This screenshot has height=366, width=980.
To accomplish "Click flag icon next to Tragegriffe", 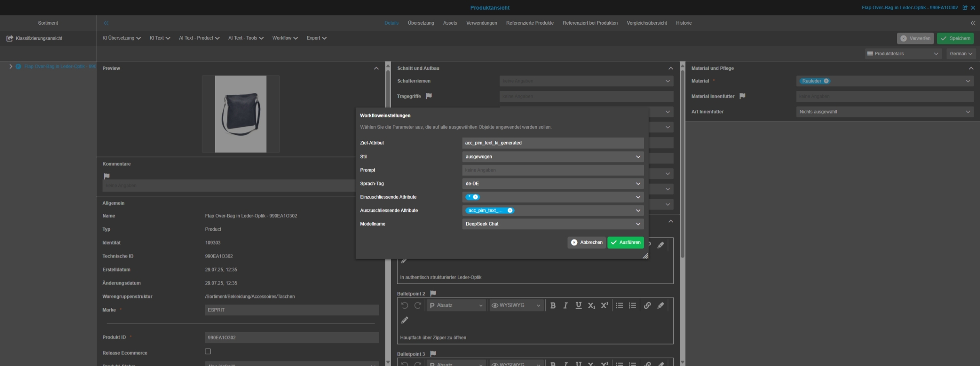I will [429, 96].
